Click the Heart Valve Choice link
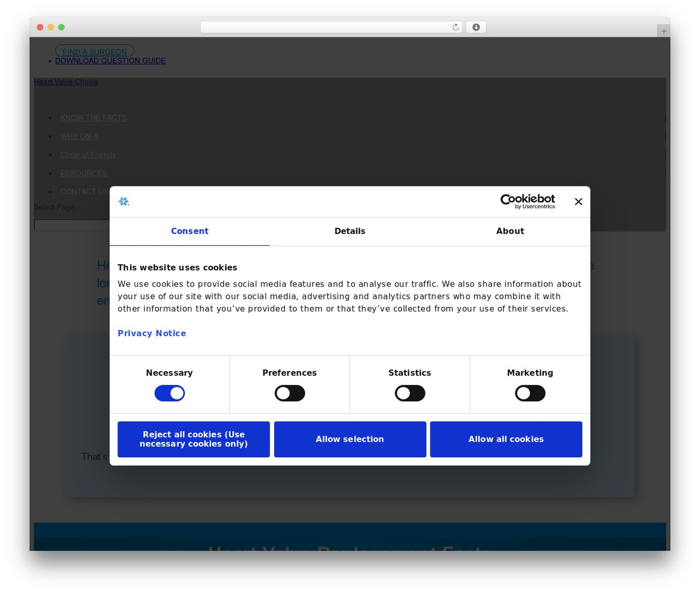 pos(66,82)
